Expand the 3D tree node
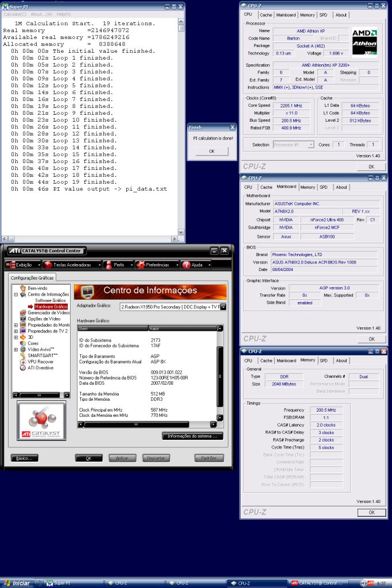The height and width of the screenshot is (588, 392). click(x=16, y=337)
